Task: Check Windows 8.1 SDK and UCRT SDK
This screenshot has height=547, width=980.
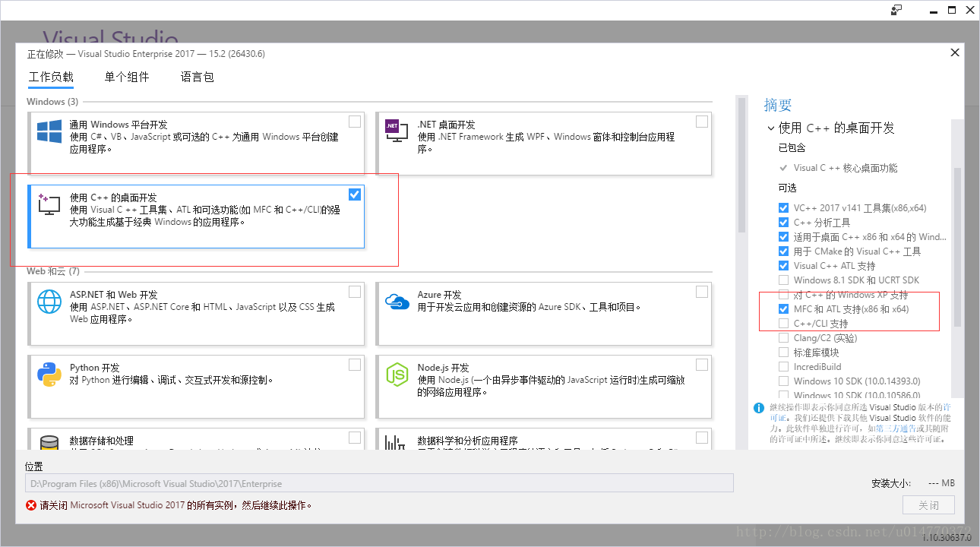Action: pos(783,280)
